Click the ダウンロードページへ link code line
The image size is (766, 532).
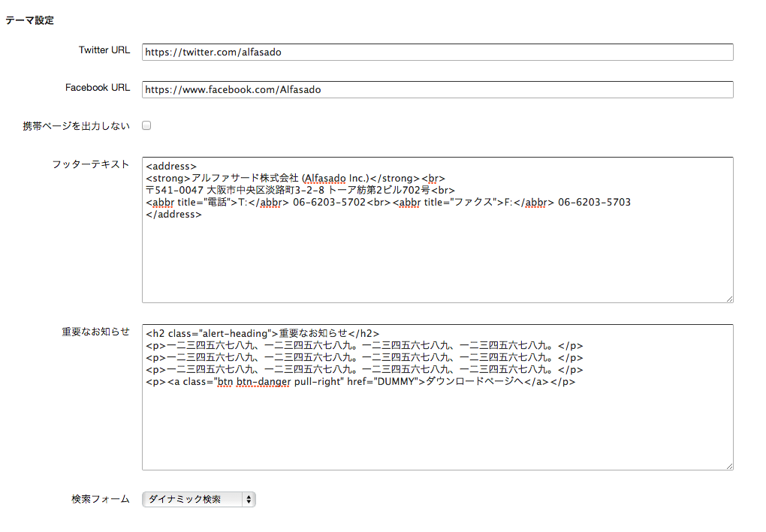360,382
